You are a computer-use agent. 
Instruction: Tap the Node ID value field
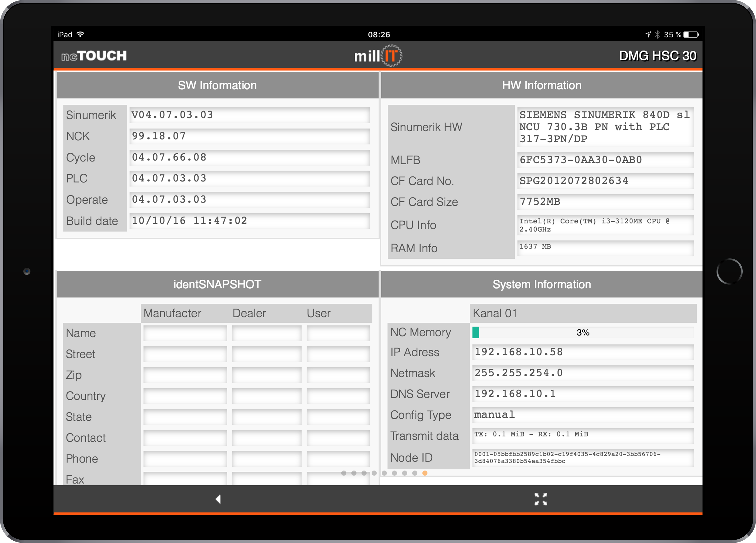coord(583,458)
